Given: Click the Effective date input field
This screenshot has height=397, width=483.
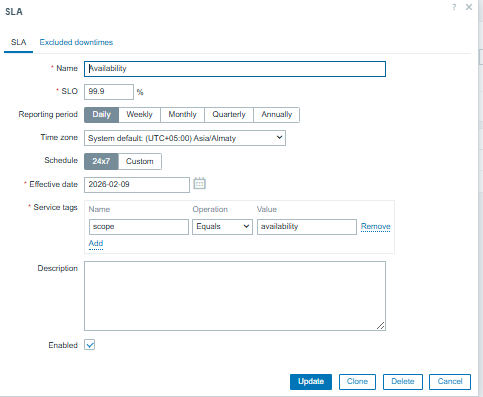Looking at the screenshot, I should [x=137, y=185].
